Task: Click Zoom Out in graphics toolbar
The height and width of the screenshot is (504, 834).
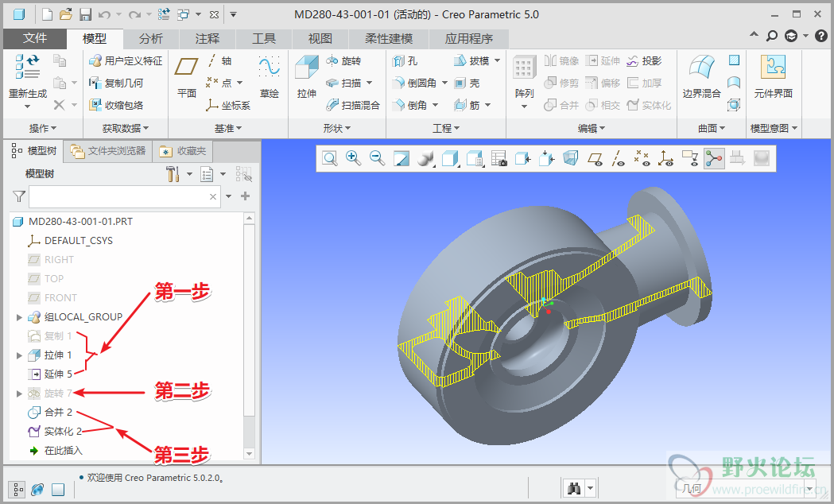Action: pos(377,158)
